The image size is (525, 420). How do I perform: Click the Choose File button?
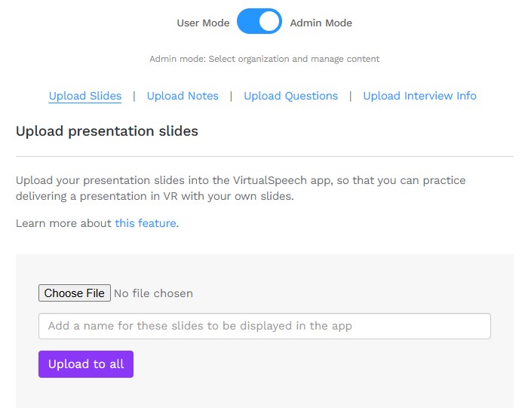point(75,293)
